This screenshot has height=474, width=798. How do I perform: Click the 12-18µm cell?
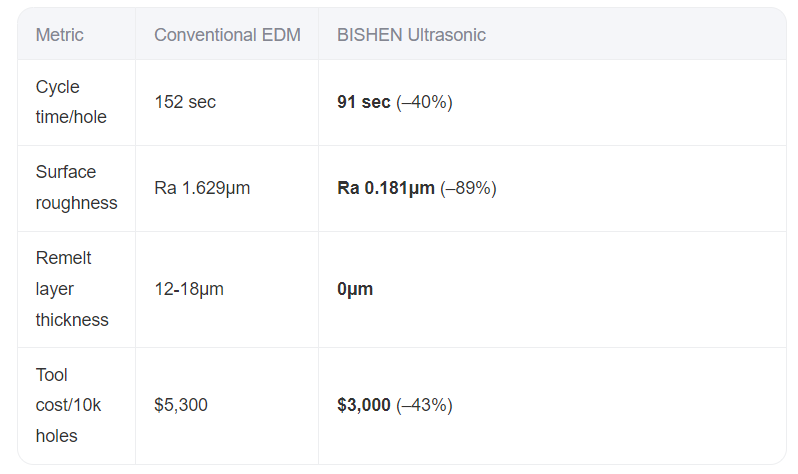[x=189, y=289]
